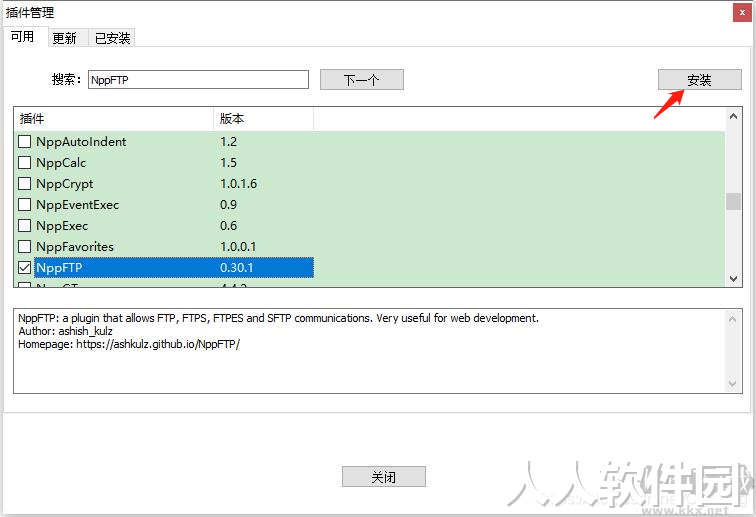Select the NppExec plugin name

(62, 226)
